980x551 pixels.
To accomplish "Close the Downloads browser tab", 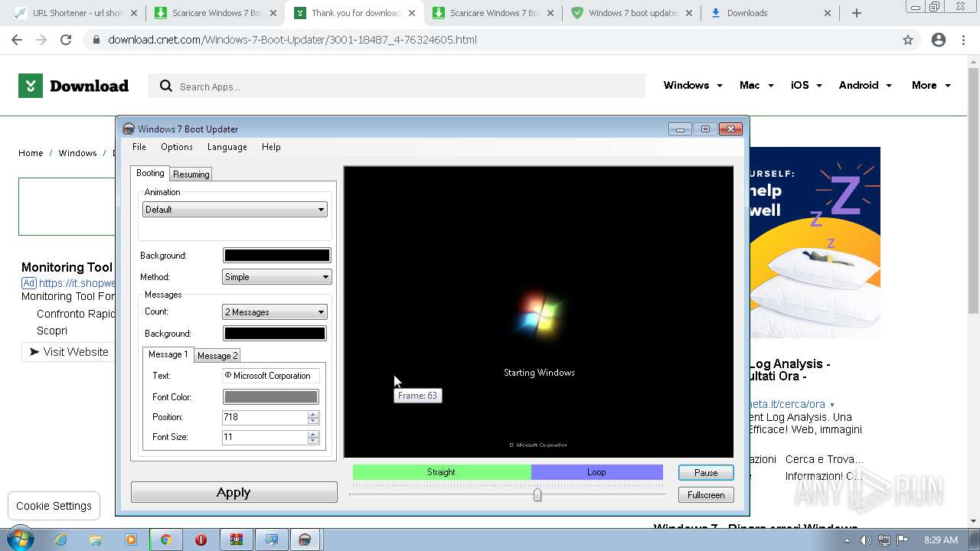I will [x=828, y=13].
